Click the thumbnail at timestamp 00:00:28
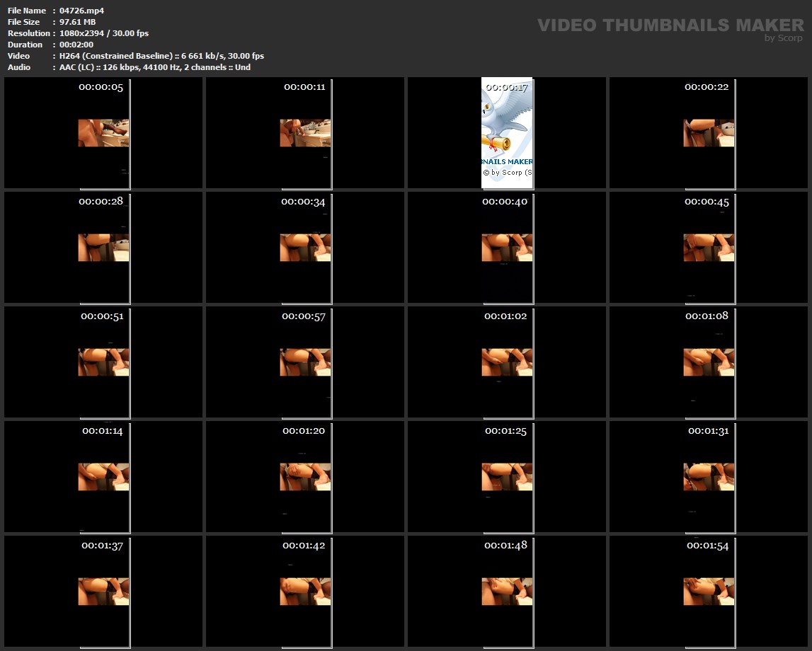Viewport: 812px width, 651px height. click(x=103, y=248)
